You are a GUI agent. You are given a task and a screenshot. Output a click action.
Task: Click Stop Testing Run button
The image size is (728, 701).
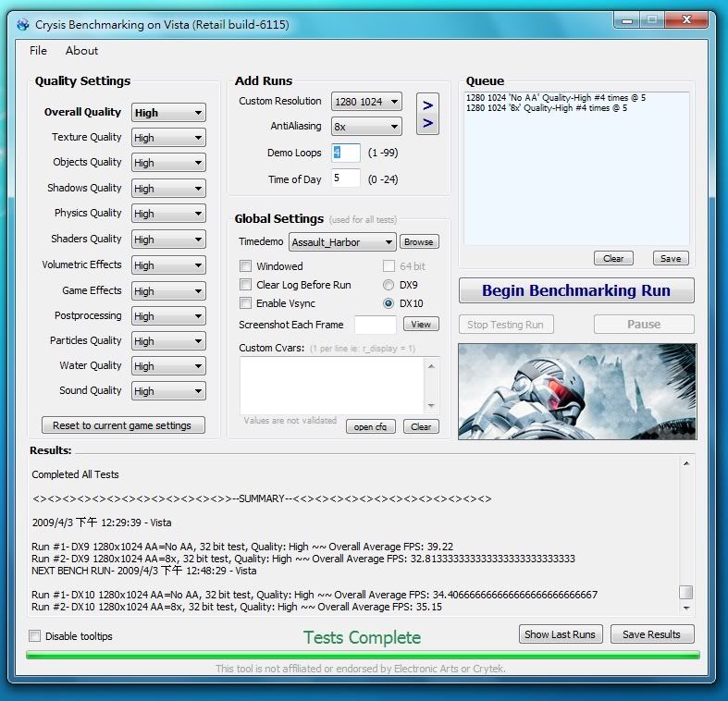[506, 325]
